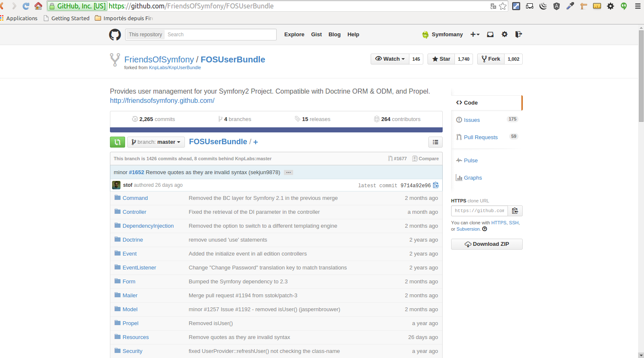Open pull request #1677 link
Image resolution: width=644 pixels, height=358 pixels.
(397, 159)
